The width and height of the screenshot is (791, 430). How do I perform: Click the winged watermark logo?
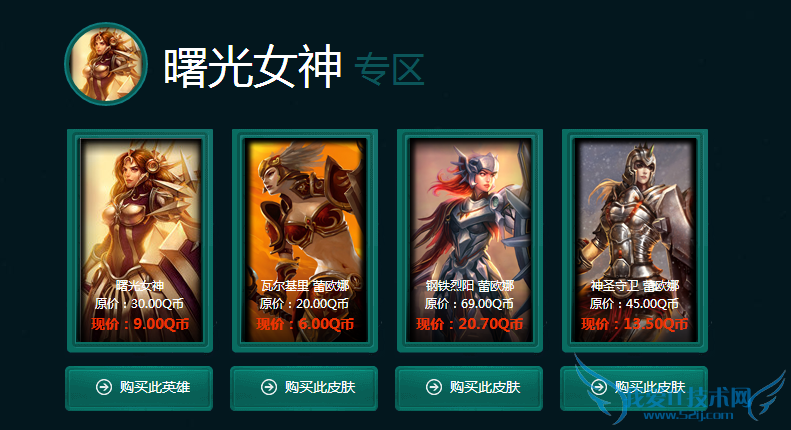681,391
